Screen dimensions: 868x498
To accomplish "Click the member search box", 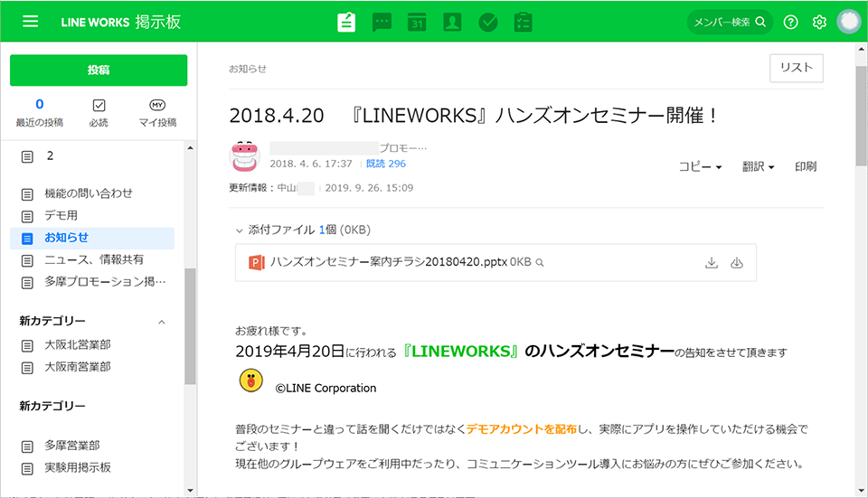I will [x=730, y=22].
